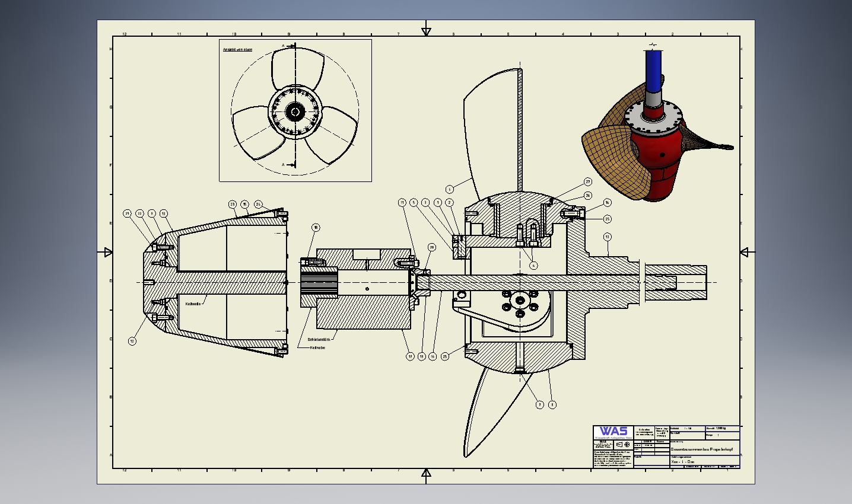
Task: Select the WAS company logo in title block
Action: [613, 432]
